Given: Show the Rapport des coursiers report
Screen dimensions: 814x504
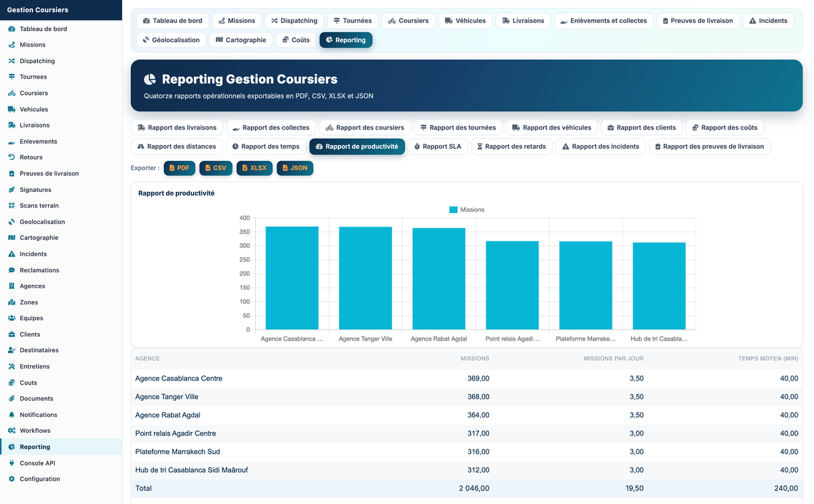Looking at the screenshot, I should click(365, 128).
